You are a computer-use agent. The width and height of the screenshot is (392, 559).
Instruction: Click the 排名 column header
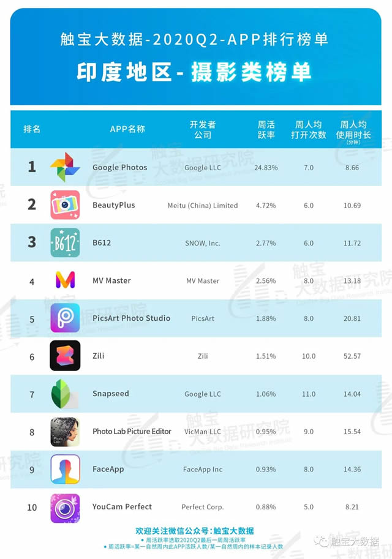point(32,129)
